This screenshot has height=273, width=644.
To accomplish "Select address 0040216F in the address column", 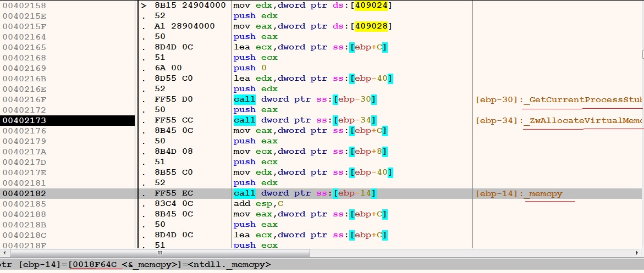I will click(x=24, y=99).
